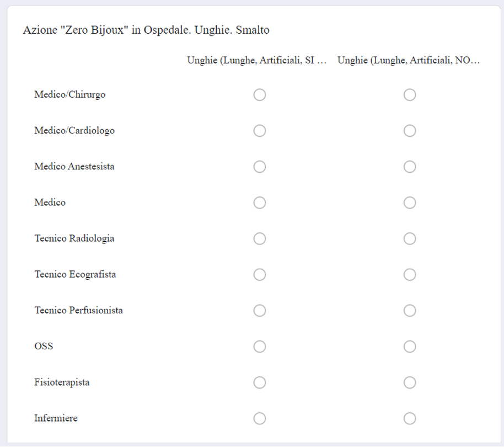504x447 pixels.
Task: Select NO for Tecnico Radiologia
Action: [x=410, y=239]
